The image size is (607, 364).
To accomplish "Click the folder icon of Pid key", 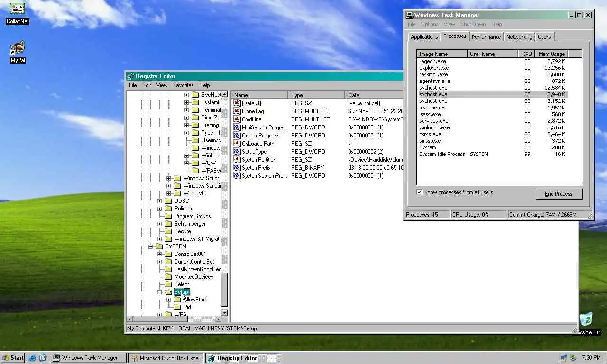I will pos(177,307).
